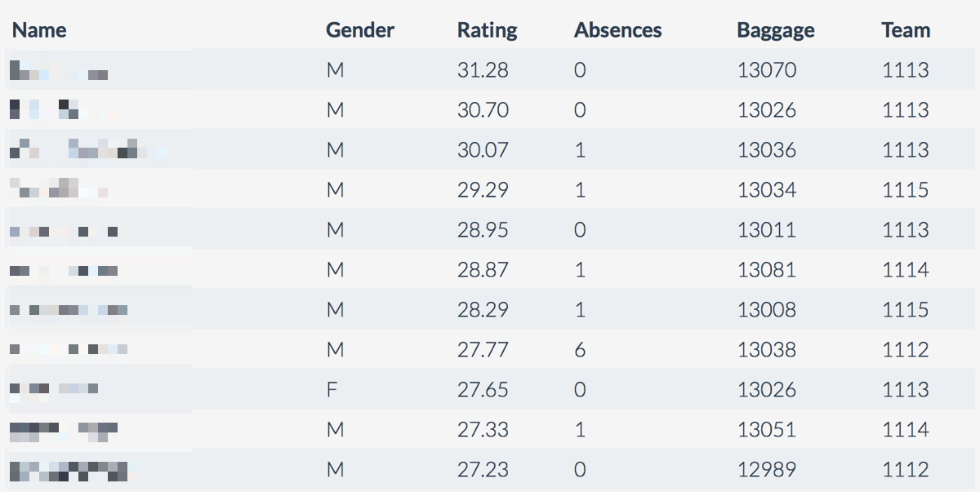Click the Rating column header
This screenshot has width=980, height=492.
coord(487,30)
